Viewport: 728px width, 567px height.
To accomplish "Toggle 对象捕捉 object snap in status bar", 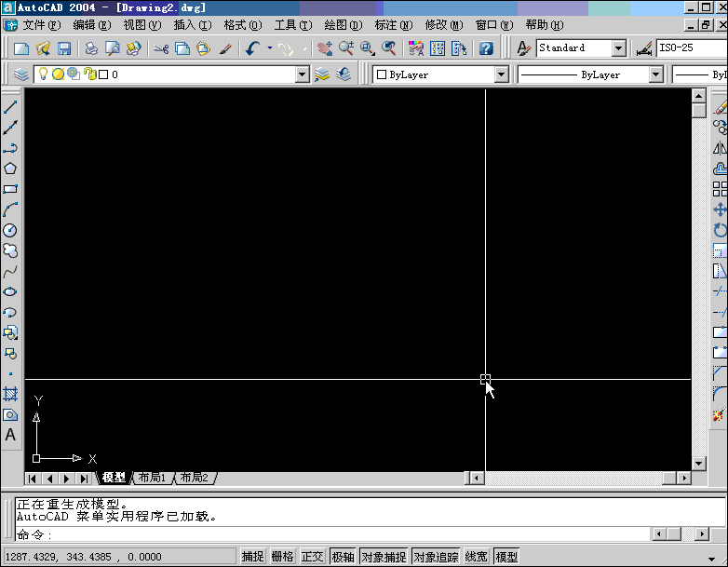I will tap(384, 557).
